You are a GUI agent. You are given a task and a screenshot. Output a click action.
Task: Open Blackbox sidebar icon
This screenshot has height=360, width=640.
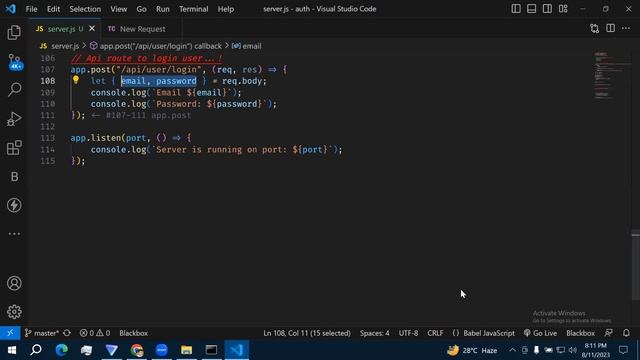(14, 176)
